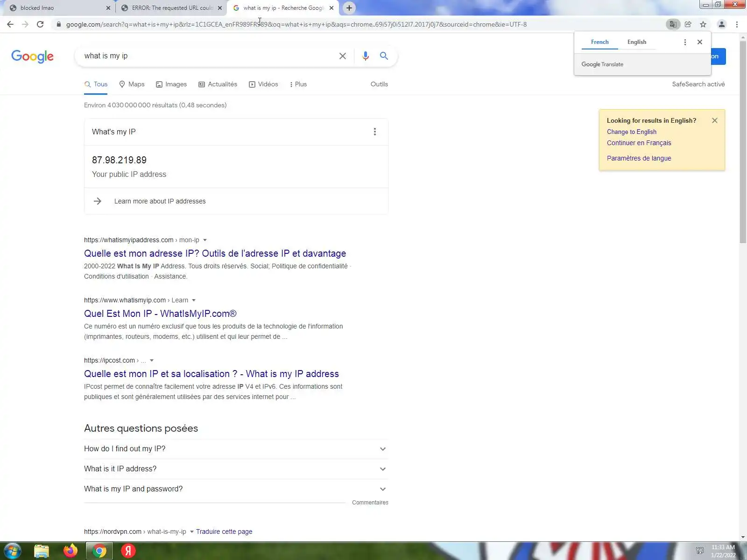Select English in the translate popup
Screen dimensions: 747x560
click(x=637, y=42)
